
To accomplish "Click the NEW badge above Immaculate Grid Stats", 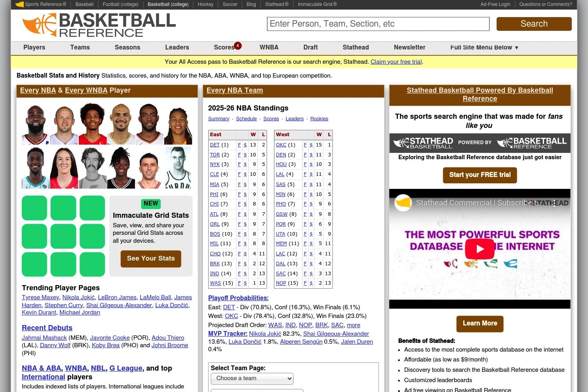I will tap(151, 204).
